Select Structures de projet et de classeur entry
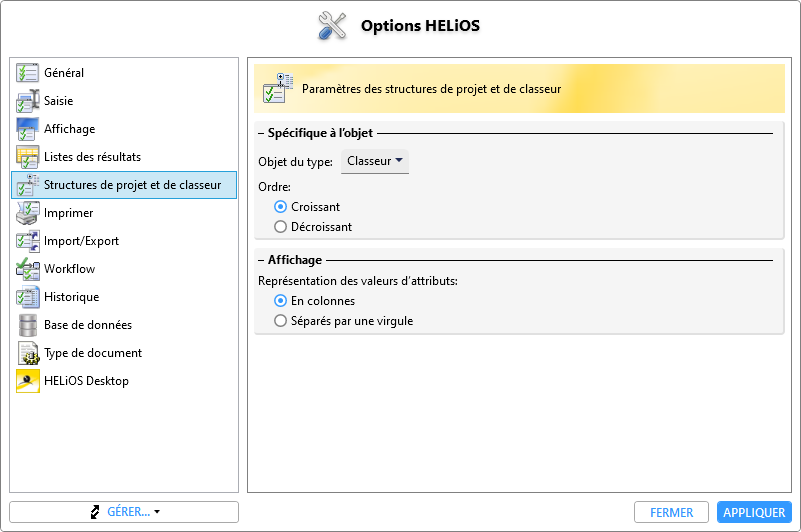801x532 pixels. click(124, 185)
